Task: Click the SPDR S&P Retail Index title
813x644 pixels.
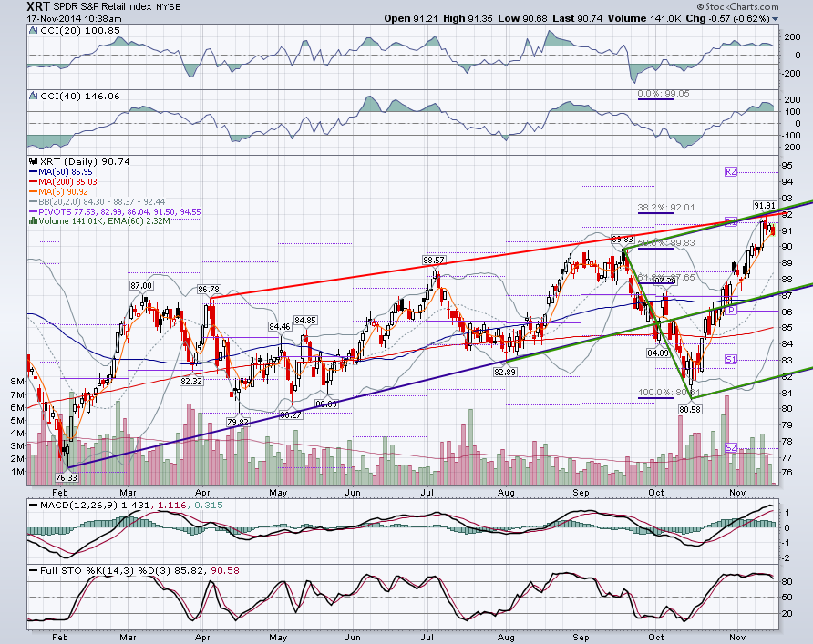Action: 103,6
